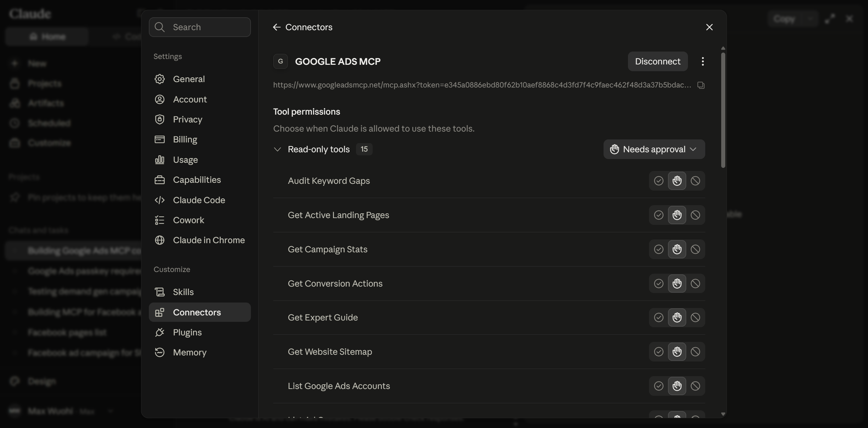
Task: Click the back arrow next to Connectors
Action: tap(277, 27)
